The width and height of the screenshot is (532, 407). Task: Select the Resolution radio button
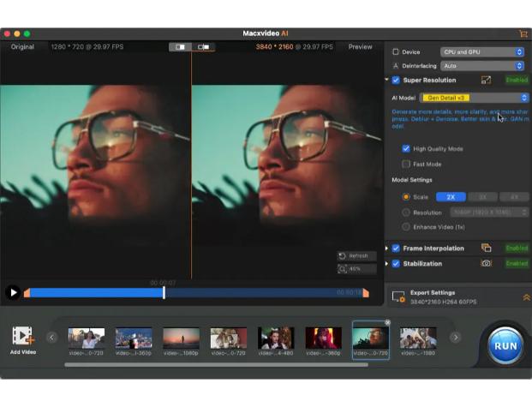point(406,212)
